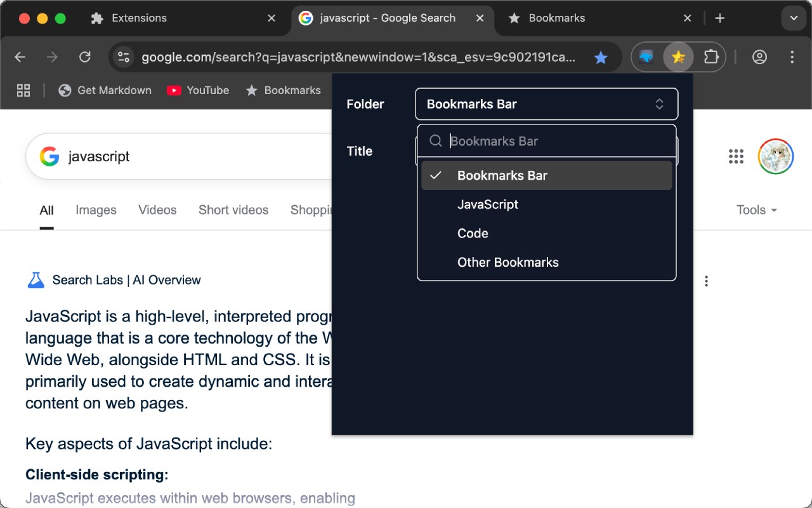Open the tab search chevron
The width and height of the screenshot is (812, 508).
coord(794,18)
